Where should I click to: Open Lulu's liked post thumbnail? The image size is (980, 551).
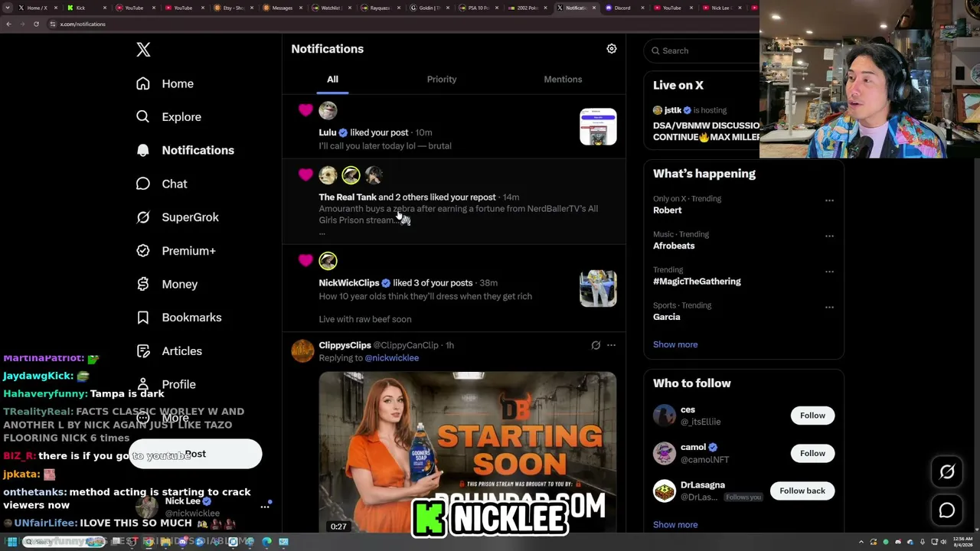pyautogui.click(x=598, y=127)
